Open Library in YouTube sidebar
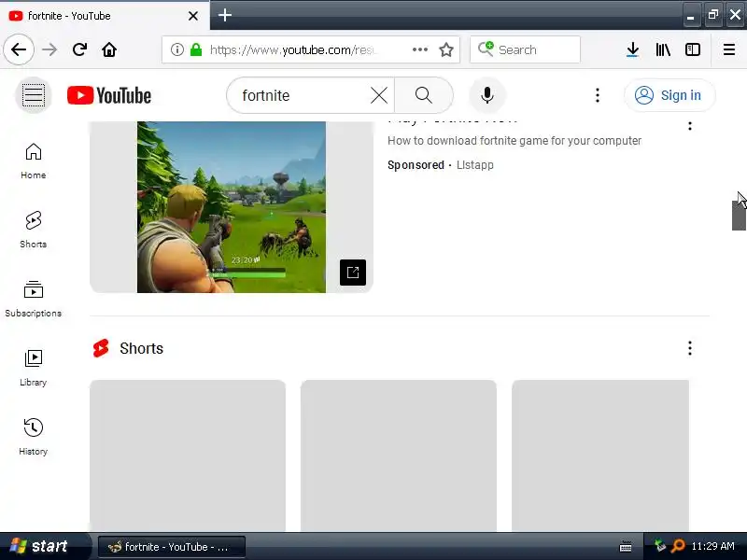Screen dimensions: 747x560 pos(34,368)
